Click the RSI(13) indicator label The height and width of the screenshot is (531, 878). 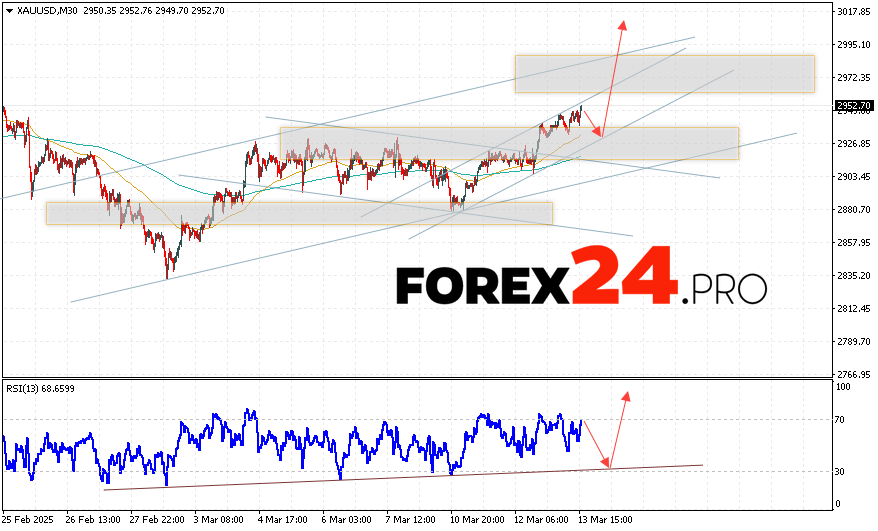click(x=40, y=388)
